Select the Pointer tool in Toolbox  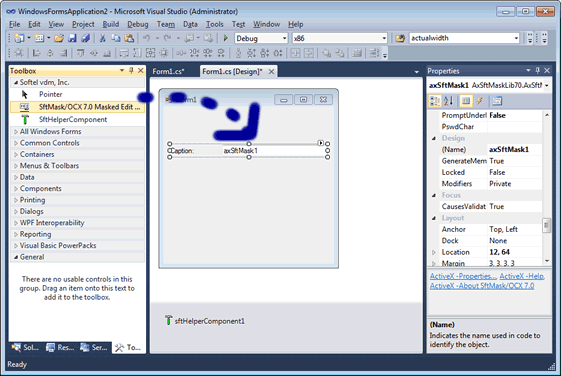(x=78, y=94)
